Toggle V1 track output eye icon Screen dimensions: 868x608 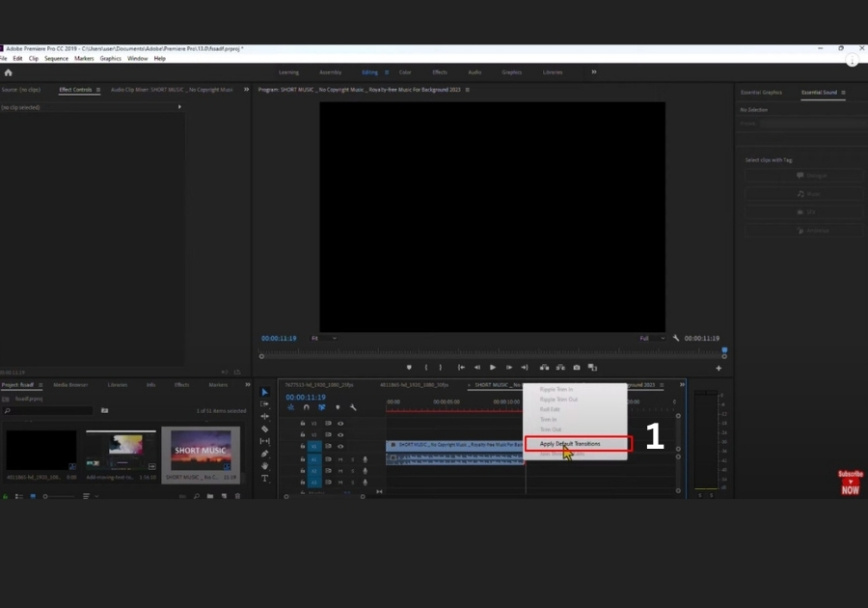(x=340, y=447)
